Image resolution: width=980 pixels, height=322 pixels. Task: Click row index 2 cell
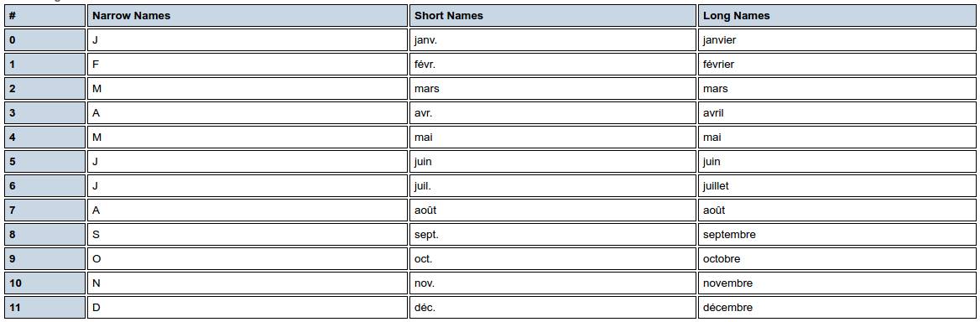pos(44,89)
